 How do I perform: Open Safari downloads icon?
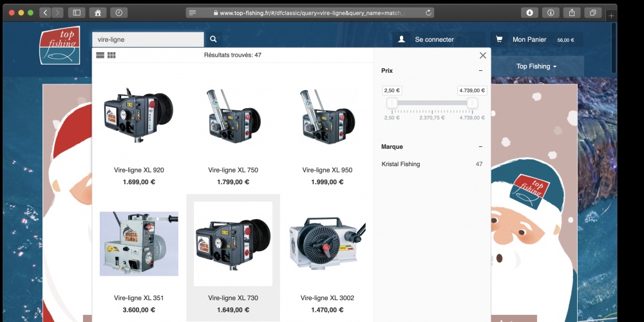pos(529,13)
